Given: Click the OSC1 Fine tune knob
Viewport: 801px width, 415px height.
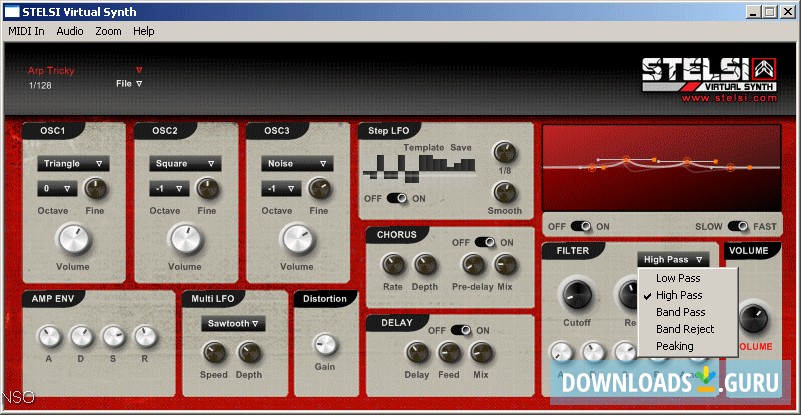Looking at the screenshot, I should [96, 189].
